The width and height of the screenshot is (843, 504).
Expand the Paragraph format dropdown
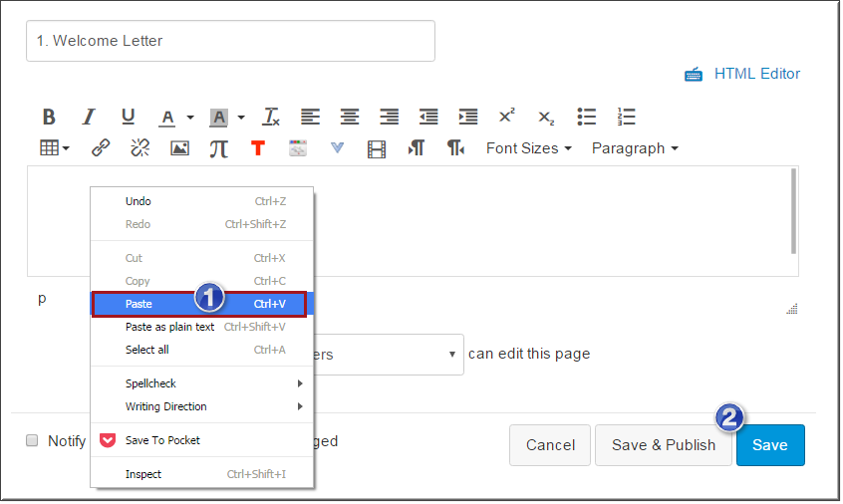coord(635,148)
